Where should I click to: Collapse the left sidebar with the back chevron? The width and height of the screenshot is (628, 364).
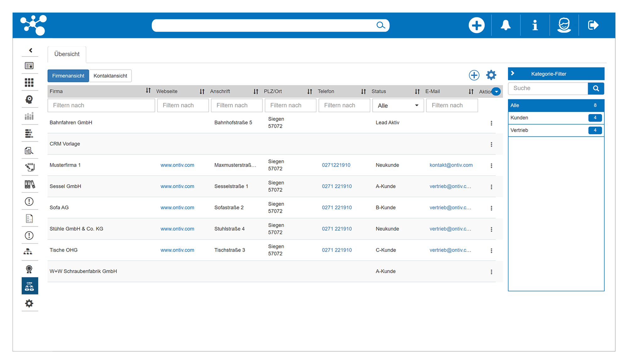point(30,50)
